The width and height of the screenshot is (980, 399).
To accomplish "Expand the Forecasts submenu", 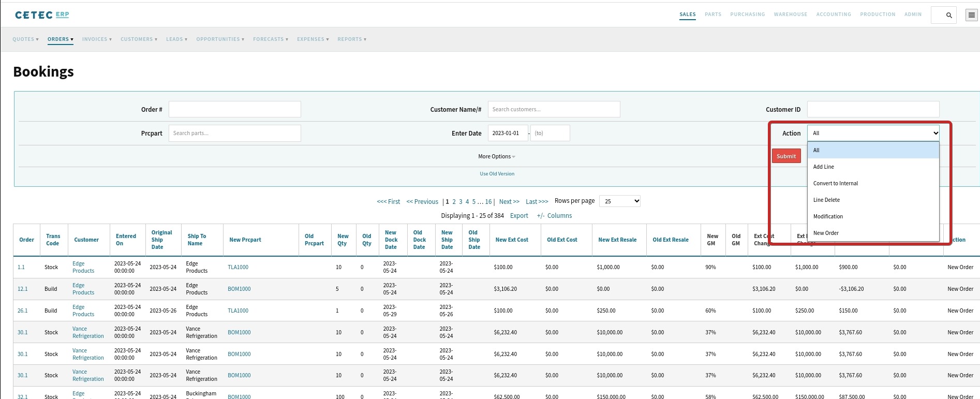I will [271, 39].
